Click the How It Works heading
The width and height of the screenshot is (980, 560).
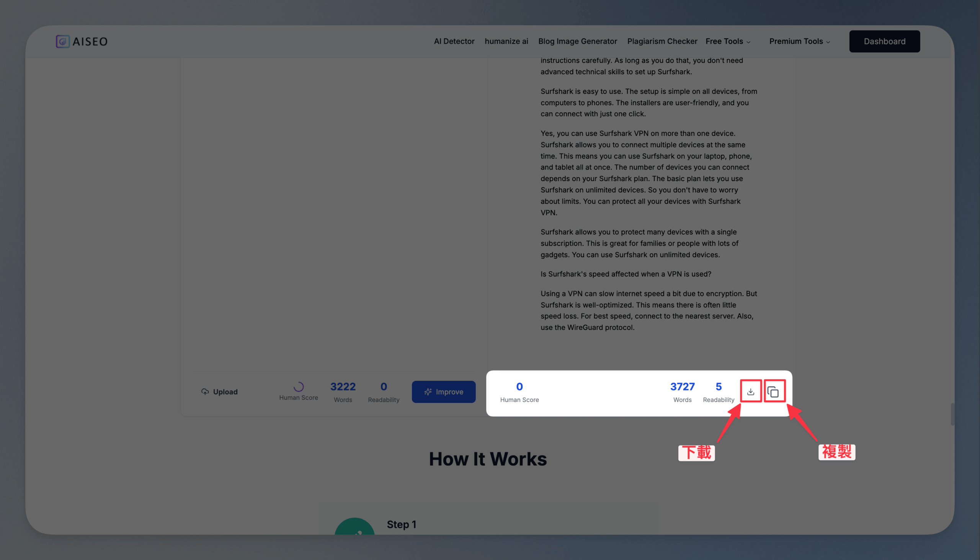488,459
